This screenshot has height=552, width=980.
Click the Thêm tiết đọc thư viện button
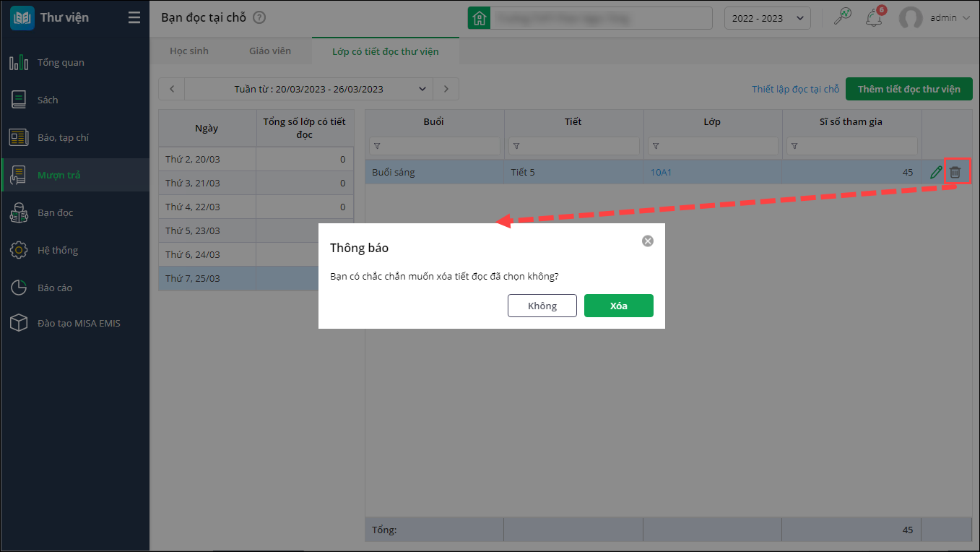tap(909, 89)
